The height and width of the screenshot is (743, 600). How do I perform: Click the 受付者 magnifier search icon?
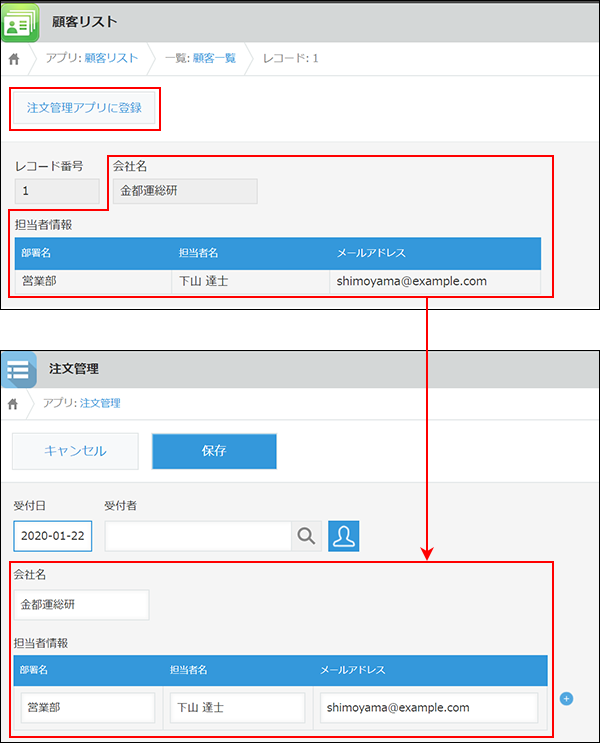click(x=306, y=536)
